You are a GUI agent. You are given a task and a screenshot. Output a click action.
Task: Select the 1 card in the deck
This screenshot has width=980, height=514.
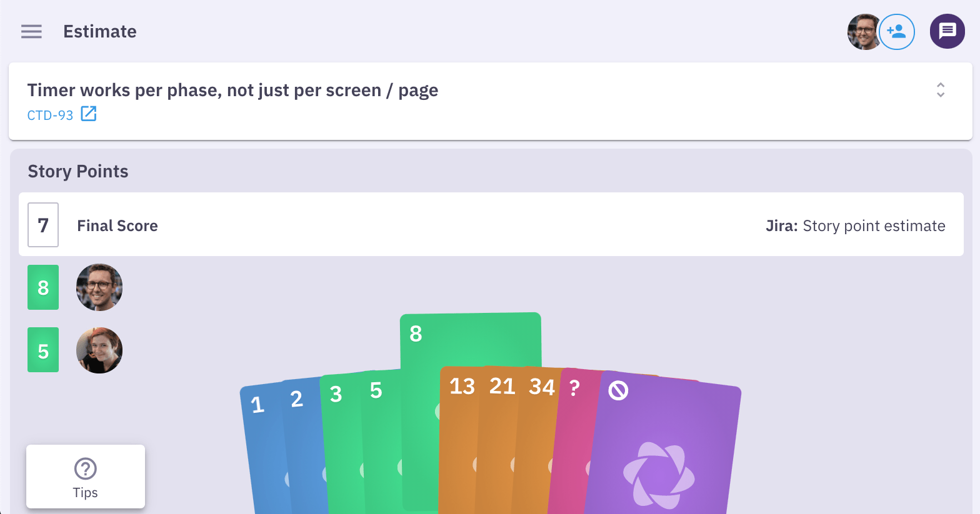click(257, 405)
